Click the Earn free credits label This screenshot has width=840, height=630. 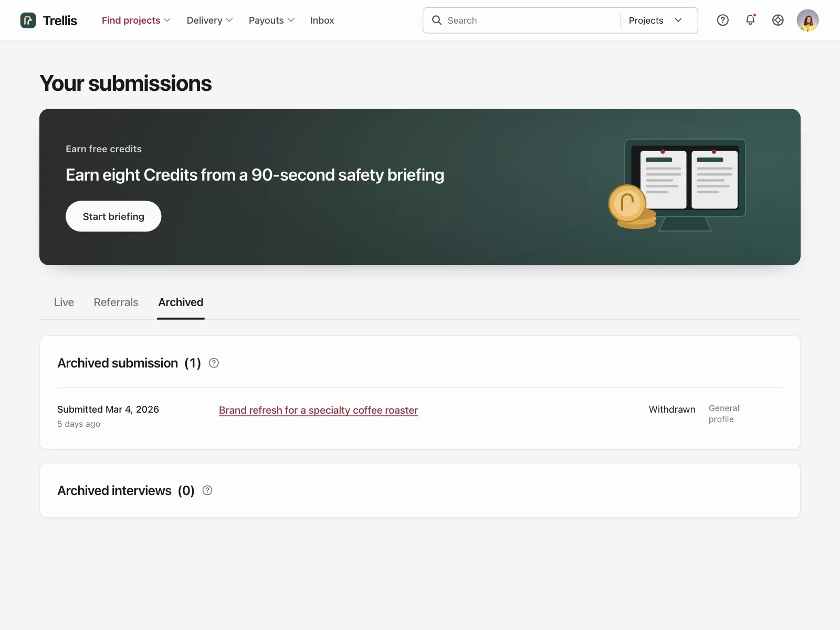pos(103,149)
